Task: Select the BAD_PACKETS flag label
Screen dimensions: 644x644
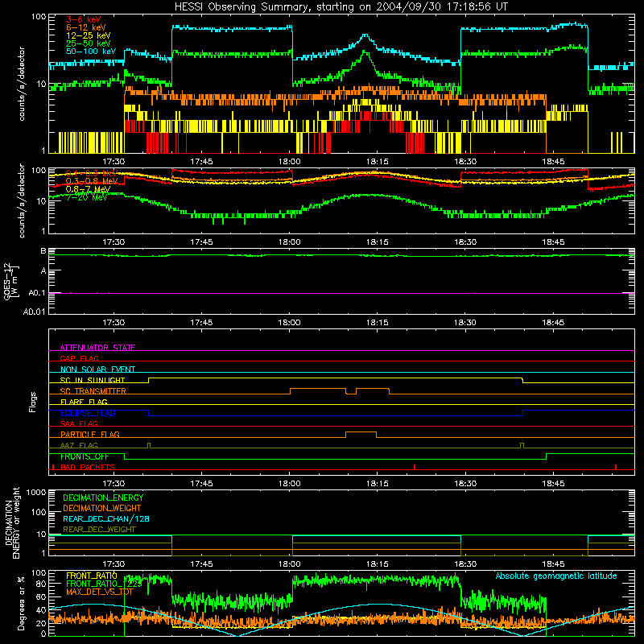Action: (x=88, y=467)
